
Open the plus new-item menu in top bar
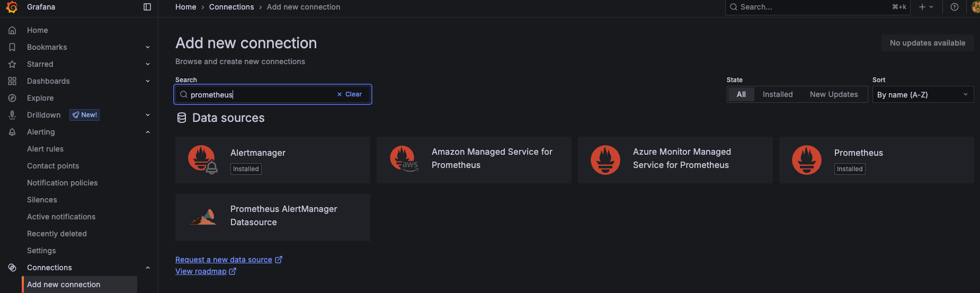[926, 7]
